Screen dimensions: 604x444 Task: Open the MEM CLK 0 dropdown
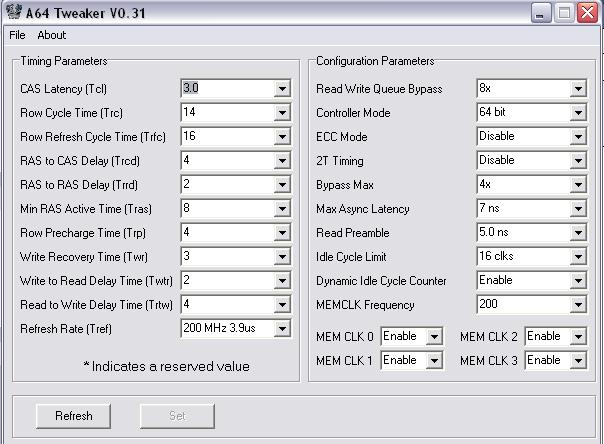(x=434, y=337)
